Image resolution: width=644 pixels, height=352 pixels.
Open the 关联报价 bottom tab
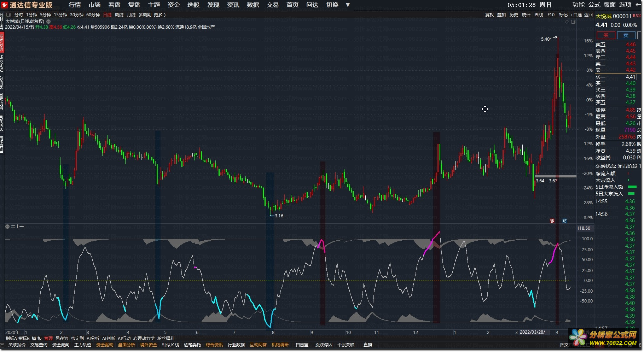(17, 345)
